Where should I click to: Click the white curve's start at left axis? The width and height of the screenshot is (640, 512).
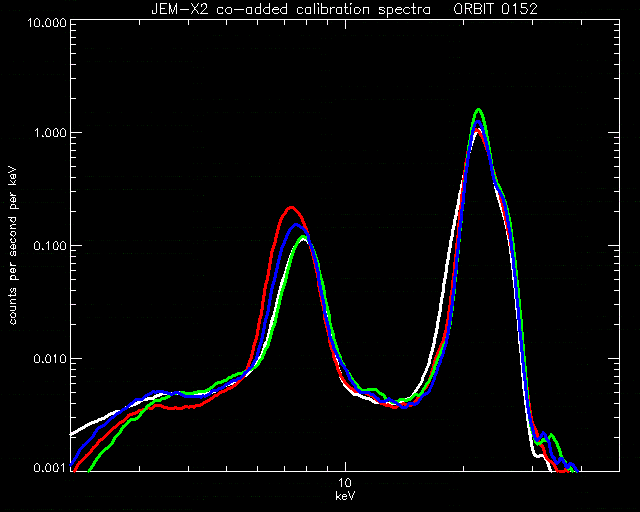(73, 434)
